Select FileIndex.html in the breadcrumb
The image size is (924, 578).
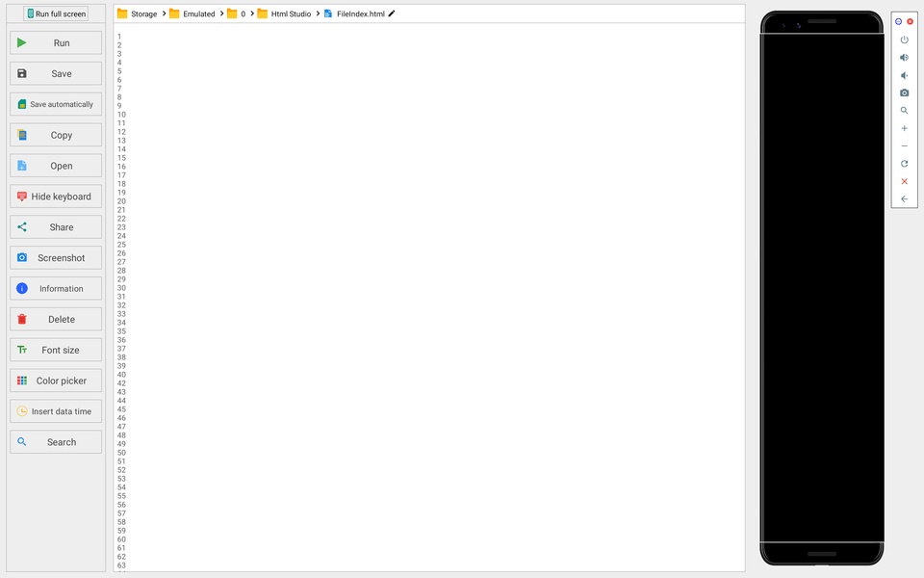pos(355,13)
